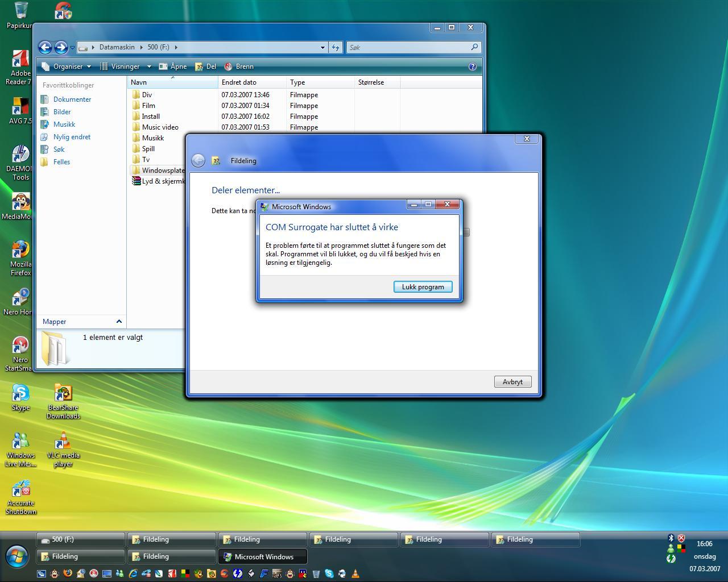This screenshot has height=582, width=728.
Task: Launch Skype from the quick launch bar
Action: click(x=329, y=573)
